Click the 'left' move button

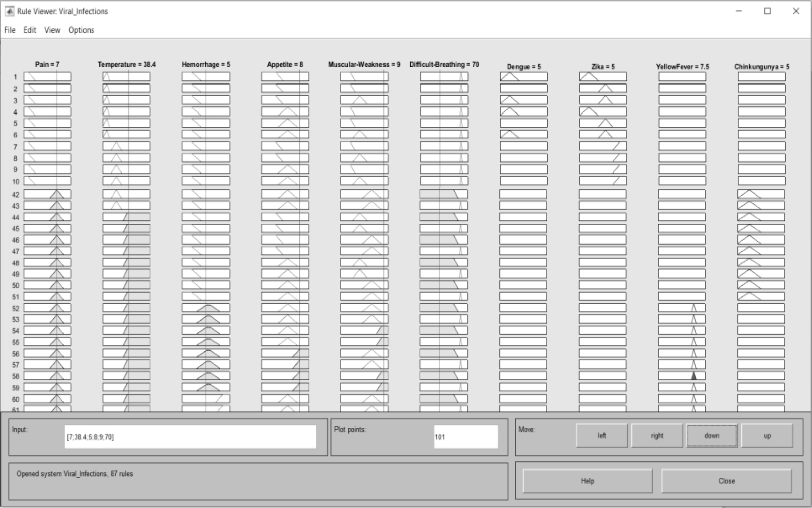click(602, 435)
